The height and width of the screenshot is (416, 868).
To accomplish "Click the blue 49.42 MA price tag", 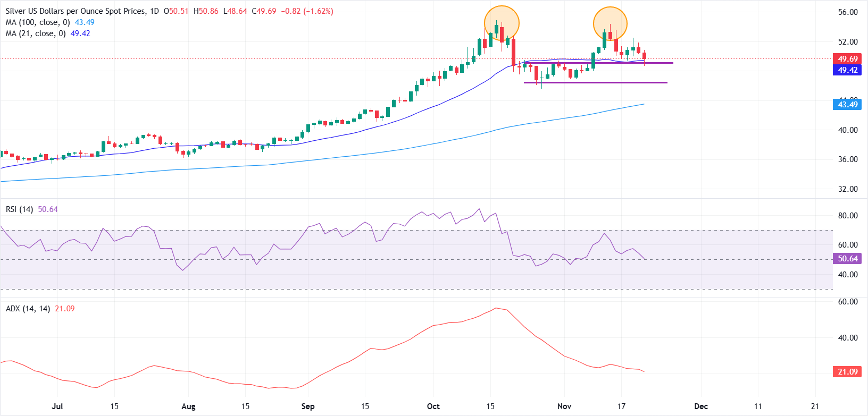I will (x=847, y=70).
